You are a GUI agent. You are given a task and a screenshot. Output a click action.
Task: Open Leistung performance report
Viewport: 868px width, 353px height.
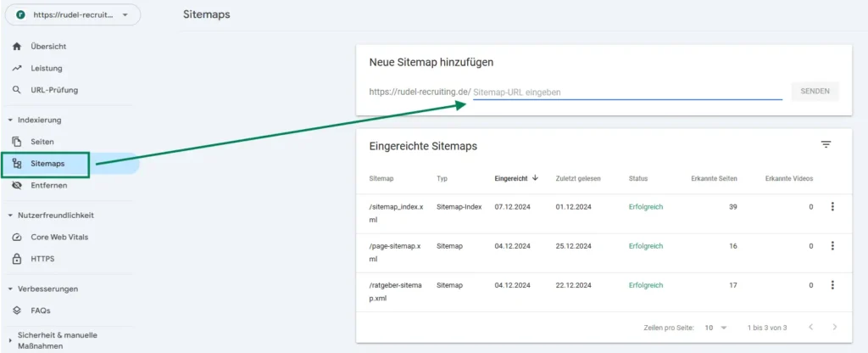[x=46, y=68]
